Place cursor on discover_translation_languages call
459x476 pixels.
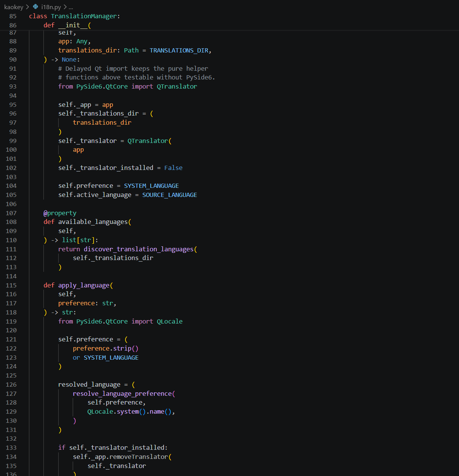(x=138, y=249)
